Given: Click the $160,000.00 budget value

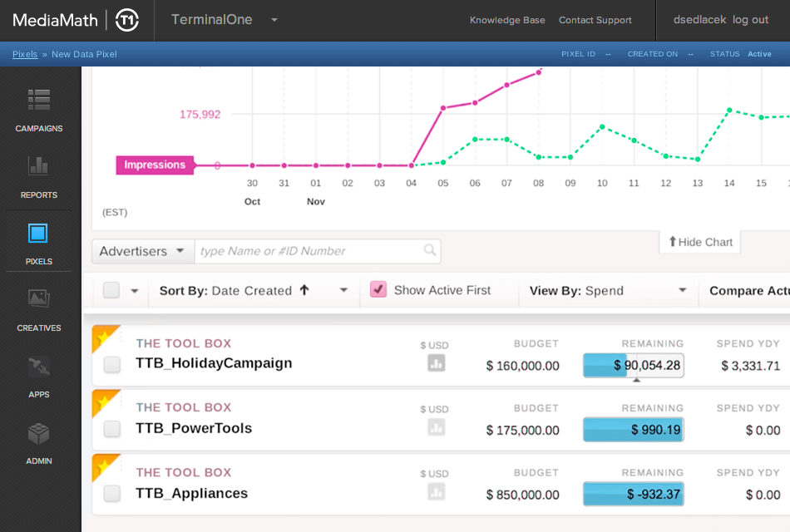Looking at the screenshot, I should [522, 366].
